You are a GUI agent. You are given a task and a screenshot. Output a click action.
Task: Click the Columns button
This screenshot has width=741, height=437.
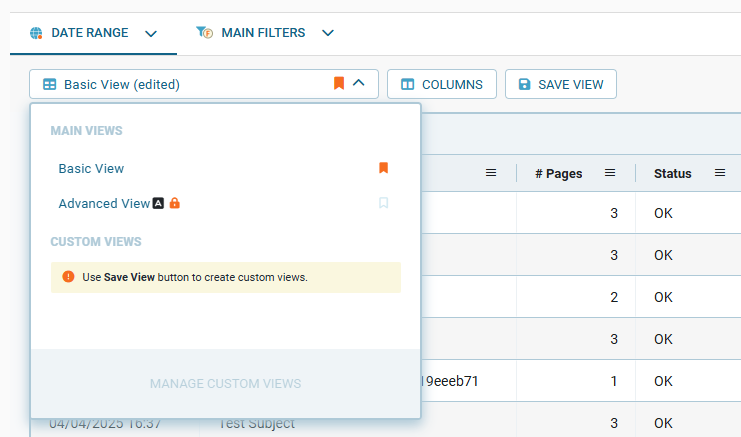pyautogui.click(x=441, y=84)
